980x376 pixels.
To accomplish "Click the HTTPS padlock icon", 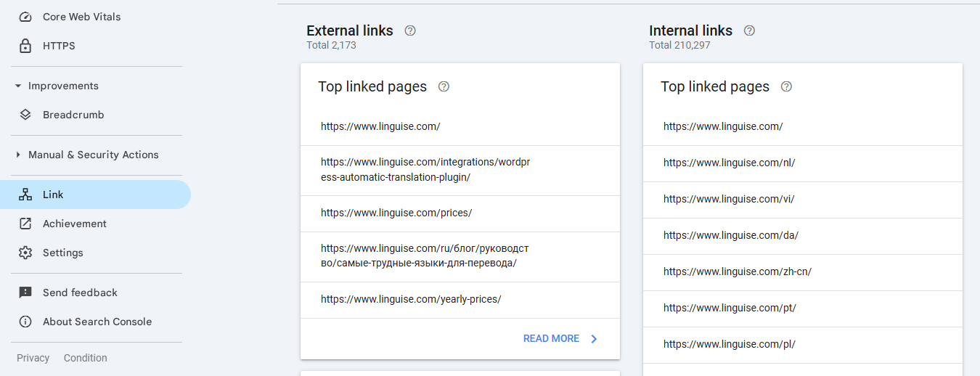I will (x=25, y=46).
